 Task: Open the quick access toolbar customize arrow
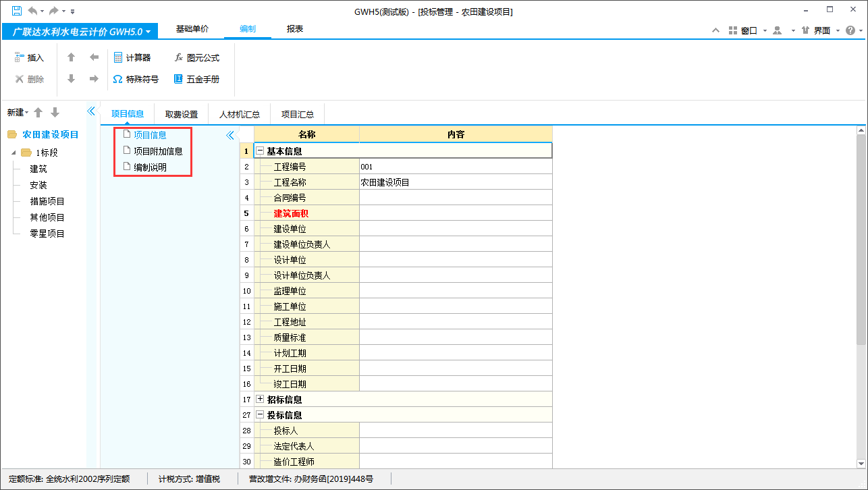pos(73,11)
